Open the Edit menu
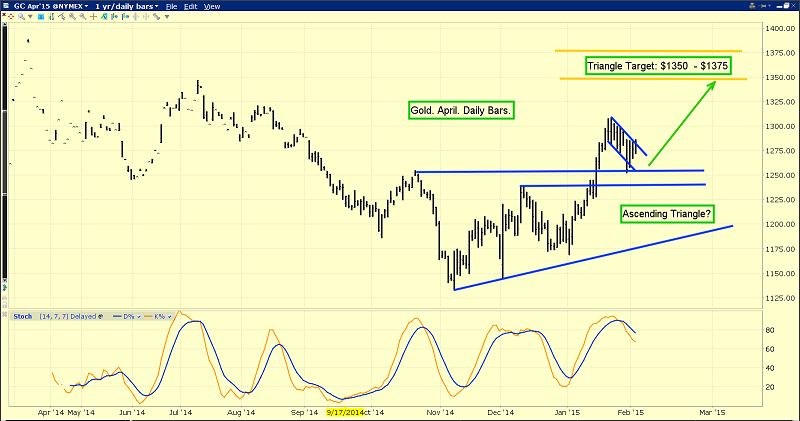Image resolution: width=800 pixels, height=421 pixels. pos(191,7)
